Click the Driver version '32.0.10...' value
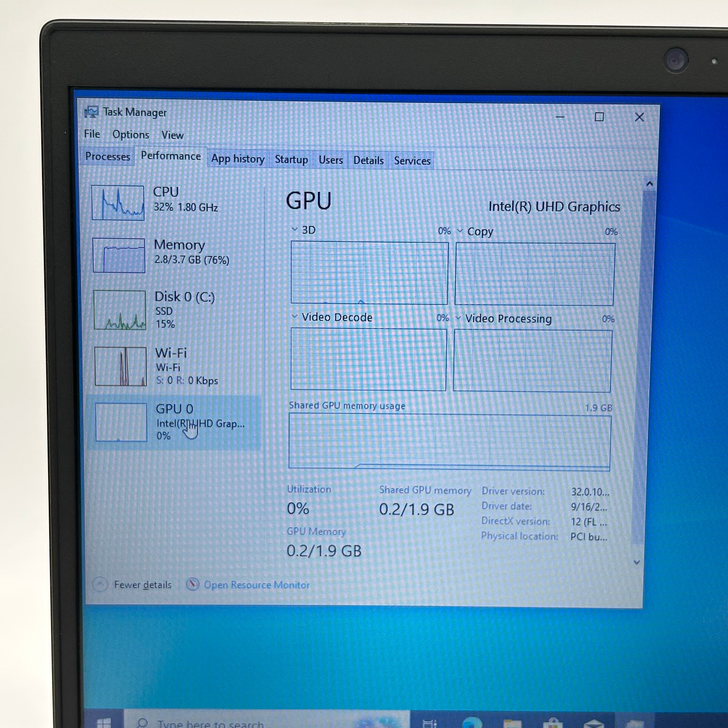The image size is (728, 728). coord(590,492)
